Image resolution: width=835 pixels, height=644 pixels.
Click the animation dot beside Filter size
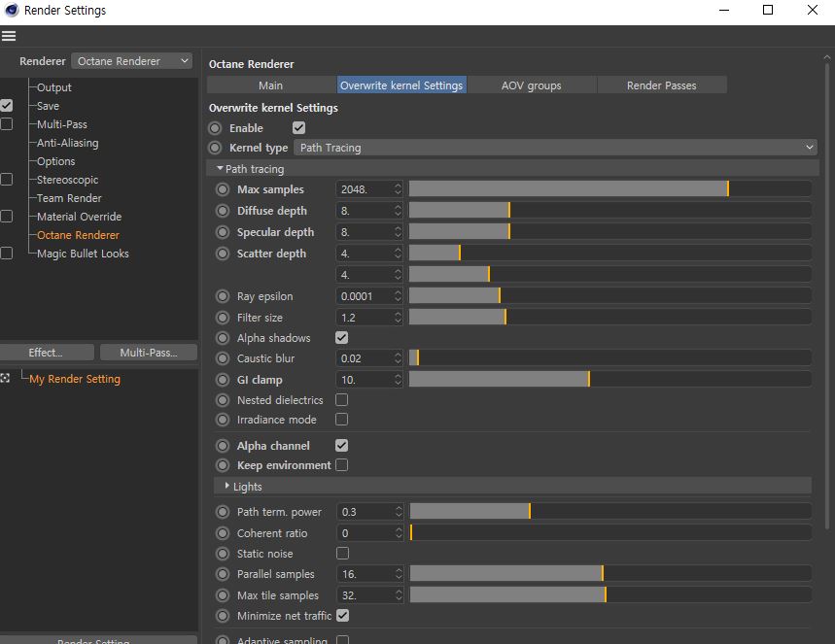223,318
